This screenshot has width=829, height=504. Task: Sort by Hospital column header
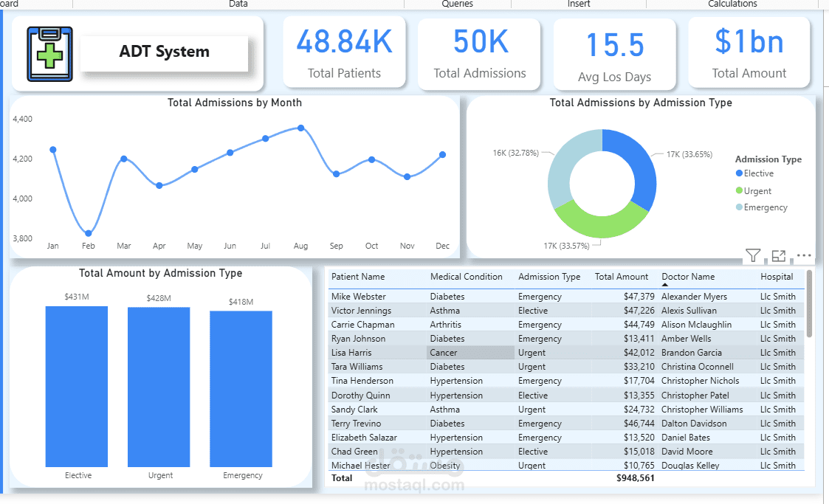(x=777, y=277)
